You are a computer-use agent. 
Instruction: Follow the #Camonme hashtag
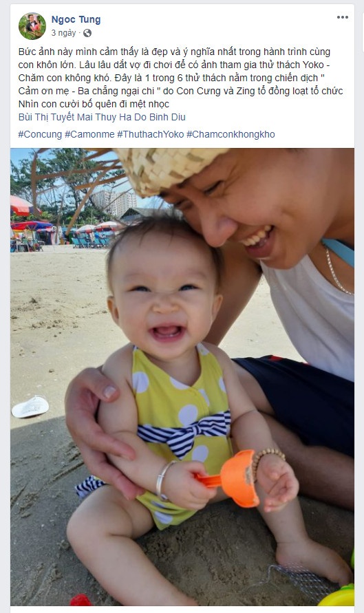coord(89,134)
